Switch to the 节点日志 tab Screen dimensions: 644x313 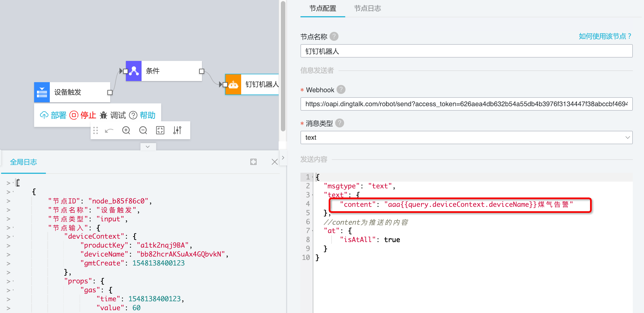click(x=367, y=8)
